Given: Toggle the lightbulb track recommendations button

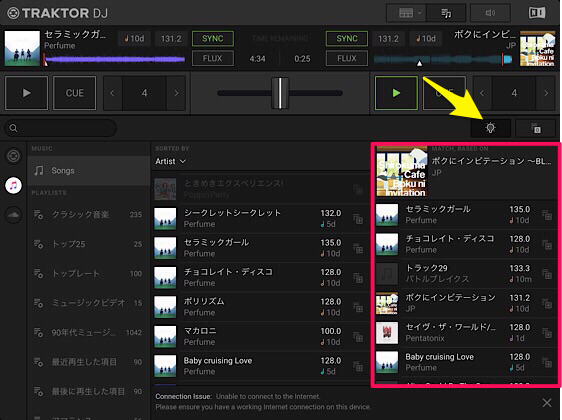Looking at the screenshot, I should (x=490, y=128).
